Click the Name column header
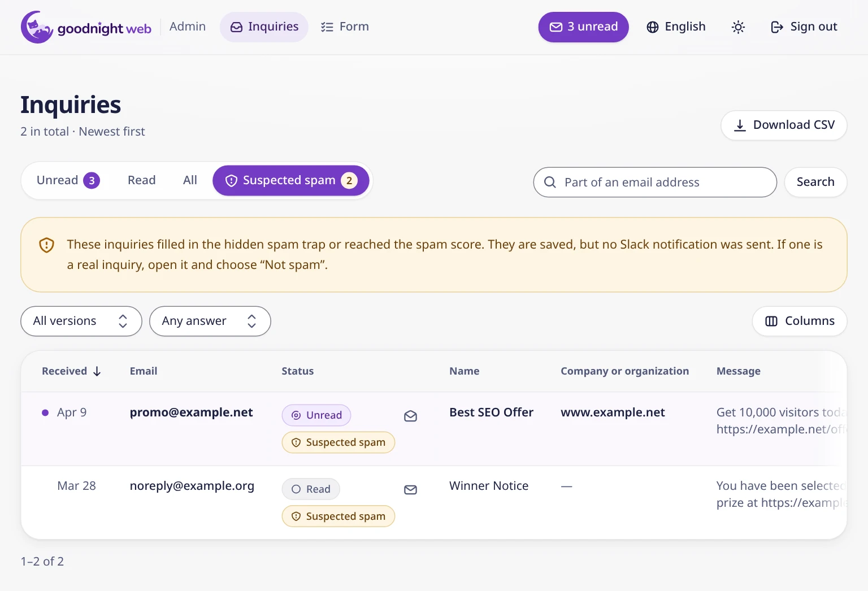The width and height of the screenshot is (868, 591). click(465, 371)
